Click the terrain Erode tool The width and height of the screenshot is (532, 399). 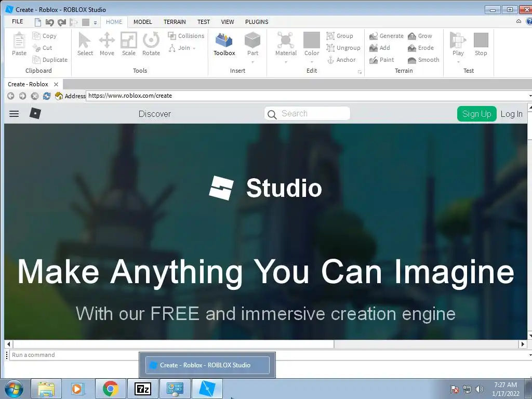tap(421, 48)
